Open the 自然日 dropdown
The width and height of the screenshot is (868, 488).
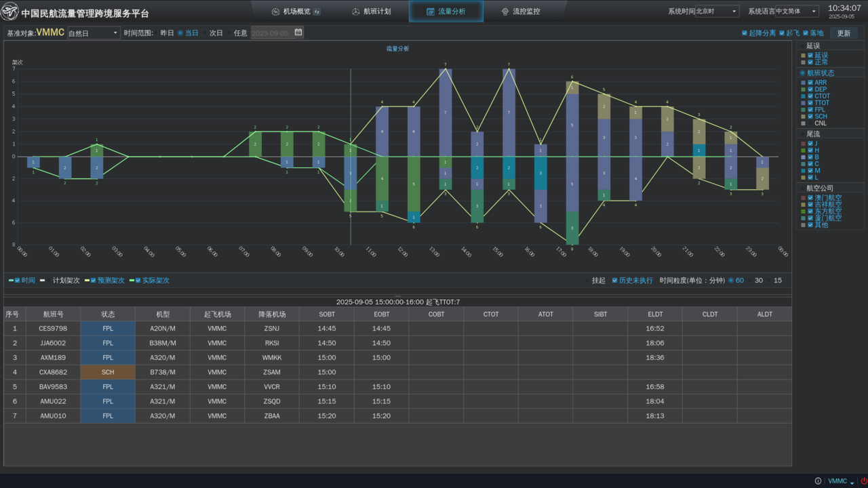click(94, 33)
